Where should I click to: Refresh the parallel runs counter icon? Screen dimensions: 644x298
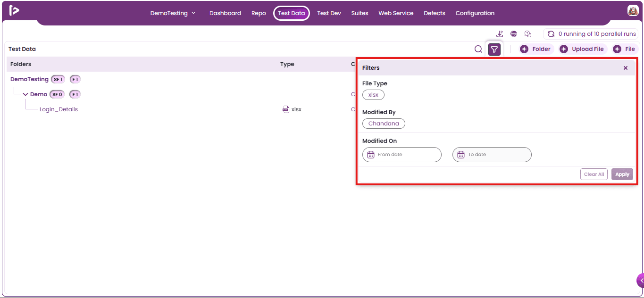click(551, 34)
